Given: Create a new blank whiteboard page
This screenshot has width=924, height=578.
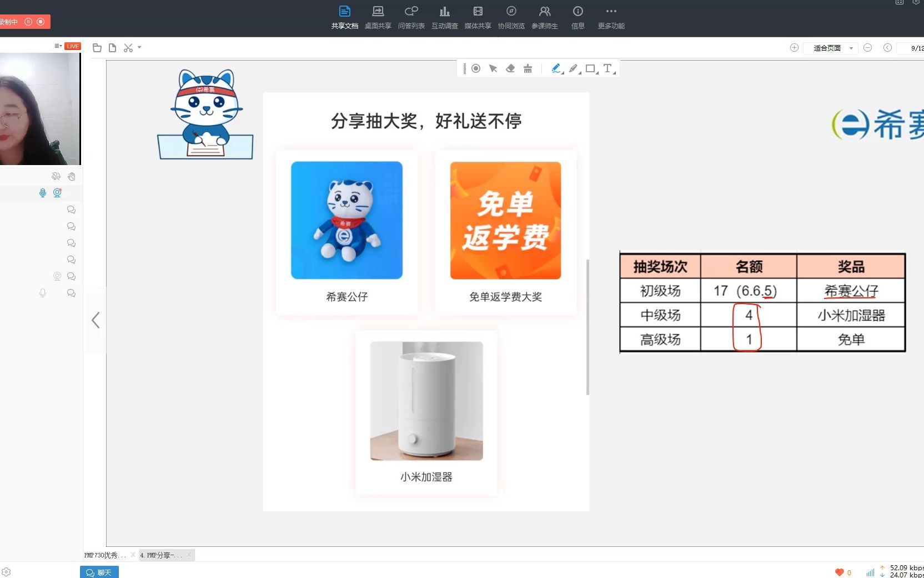Looking at the screenshot, I should pos(113,48).
